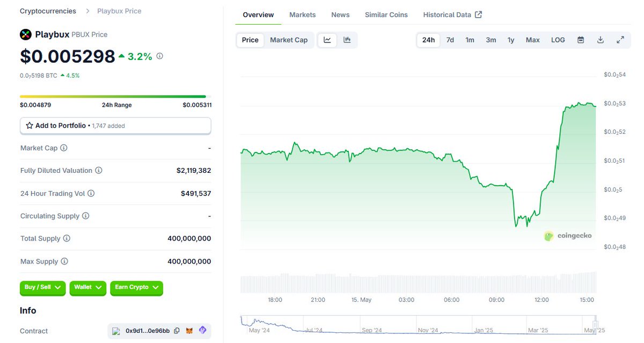Select the 1y timeframe option
This screenshot has height=343, width=644.
click(511, 40)
